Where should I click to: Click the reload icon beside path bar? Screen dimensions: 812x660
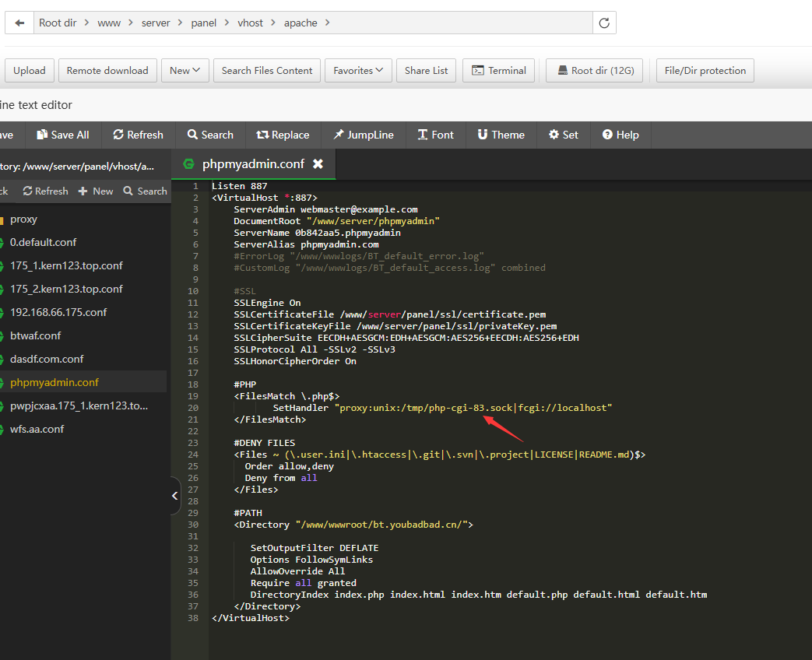coord(604,23)
